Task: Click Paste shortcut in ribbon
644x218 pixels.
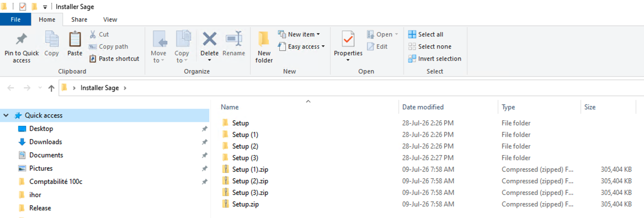Action: [x=114, y=59]
